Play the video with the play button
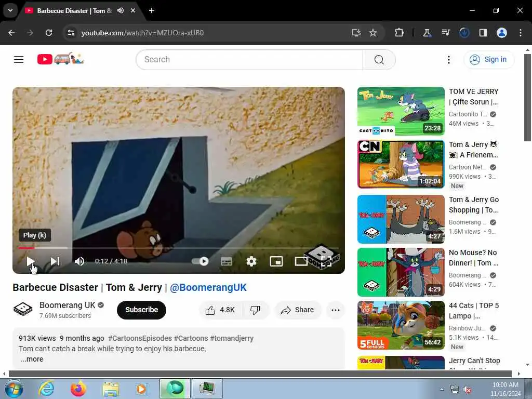The width and height of the screenshot is (532, 399). 31,261
